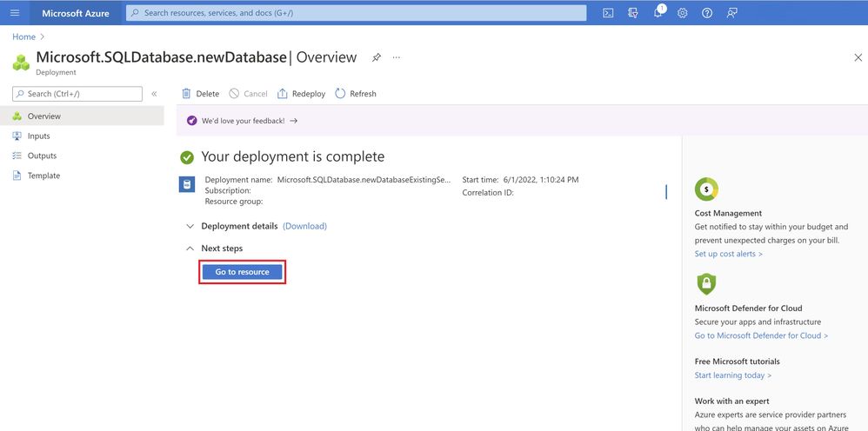Click the SQL database resource icon
The width and height of the screenshot is (868, 431).
186,184
